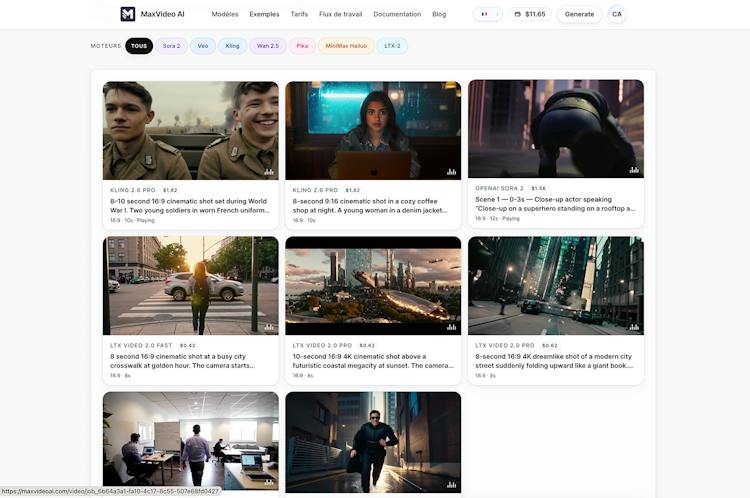Open the World War I soldiers video thumbnail
Viewport: 750px width, 498px height.
190,131
